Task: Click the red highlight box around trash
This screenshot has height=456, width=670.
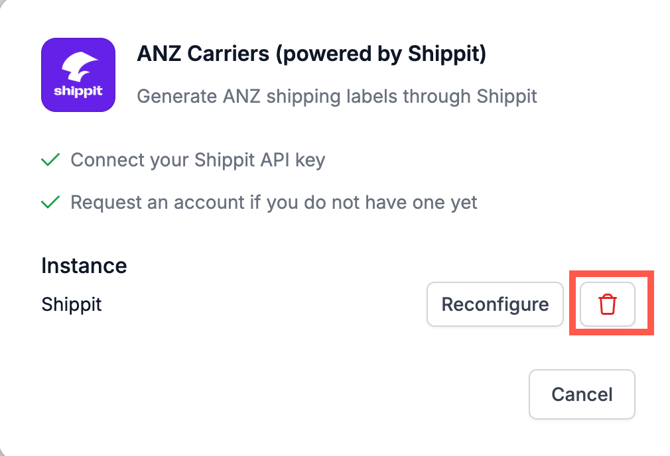Action: click(611, 302)
